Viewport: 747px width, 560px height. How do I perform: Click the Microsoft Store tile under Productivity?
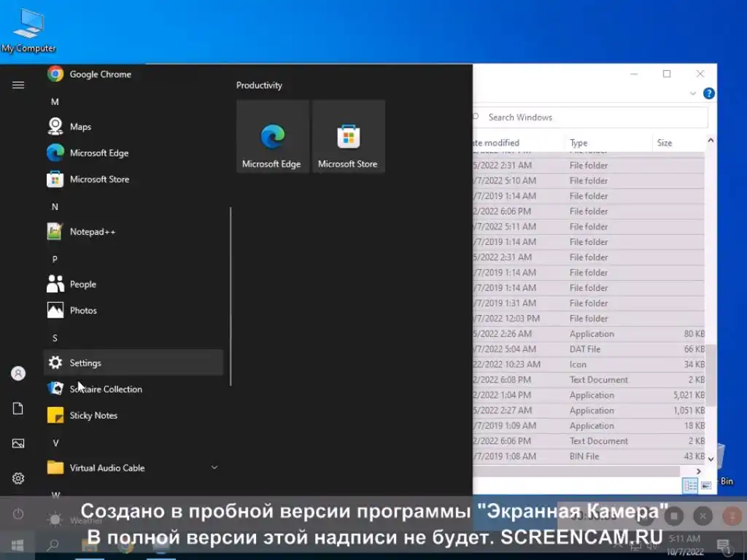348,136
